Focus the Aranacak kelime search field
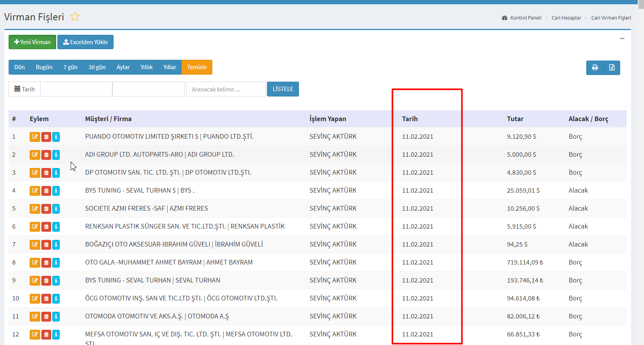 point(226,89)
